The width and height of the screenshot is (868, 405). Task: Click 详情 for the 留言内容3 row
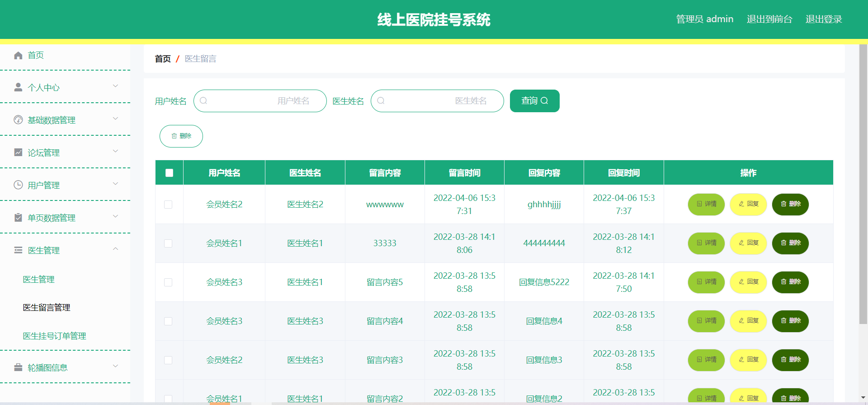point(706,360)
